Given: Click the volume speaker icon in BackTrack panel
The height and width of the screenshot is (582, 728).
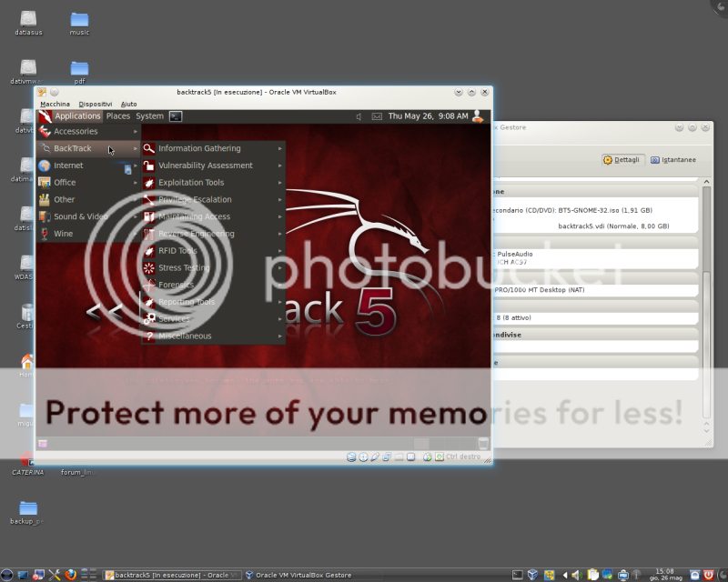Looking at the screenshot, I should [x=359, y=116].
